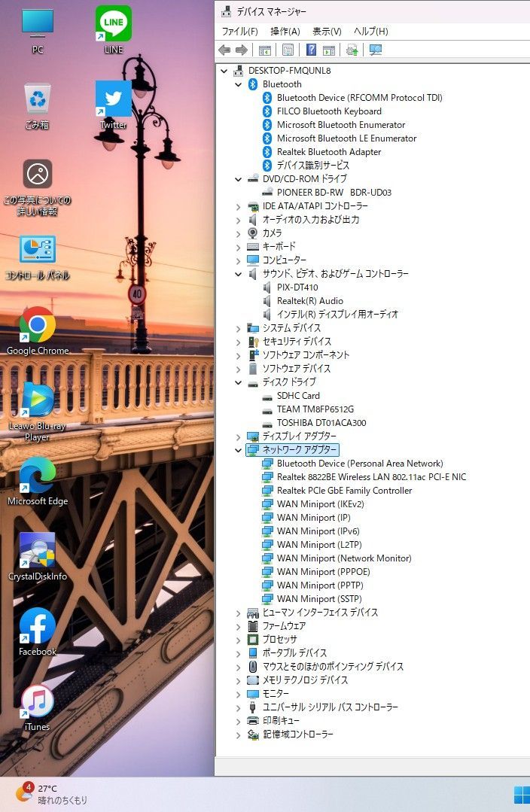Select the PIX-DT410 sound device

[297, 287]
